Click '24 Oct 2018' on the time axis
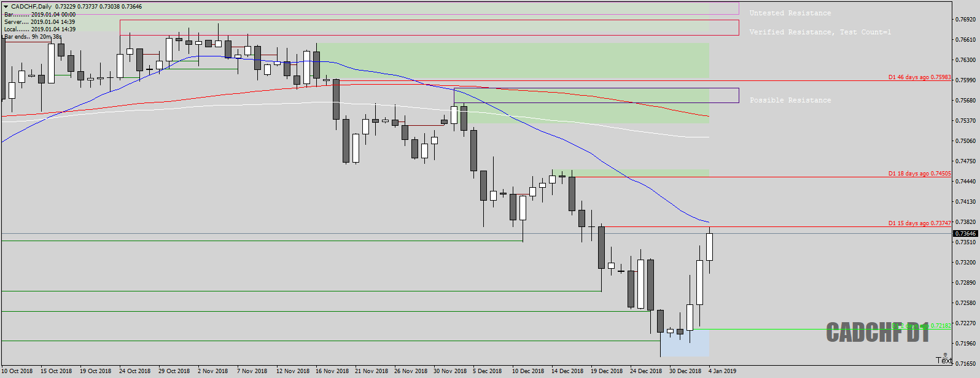 (x=135, y=371)
